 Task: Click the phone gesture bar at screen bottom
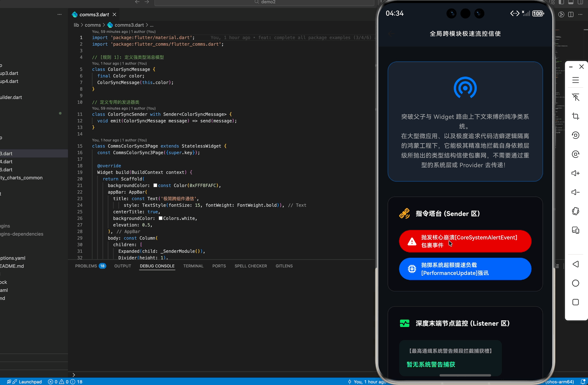pyautogui.click(x=465, y=375)
